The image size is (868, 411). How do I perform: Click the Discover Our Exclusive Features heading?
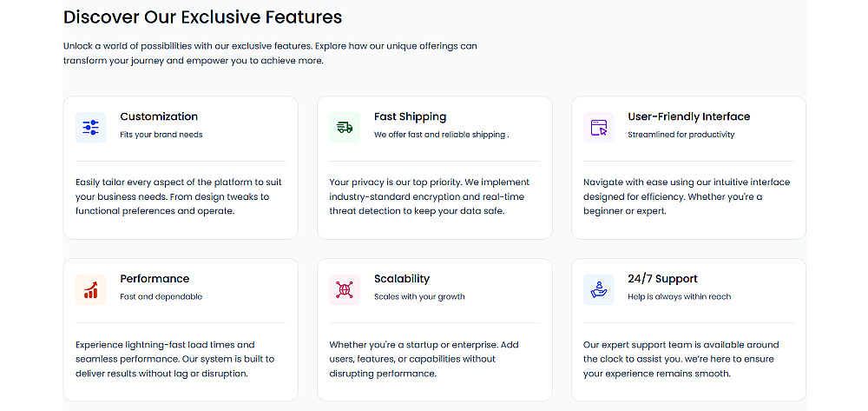[202, 17]
